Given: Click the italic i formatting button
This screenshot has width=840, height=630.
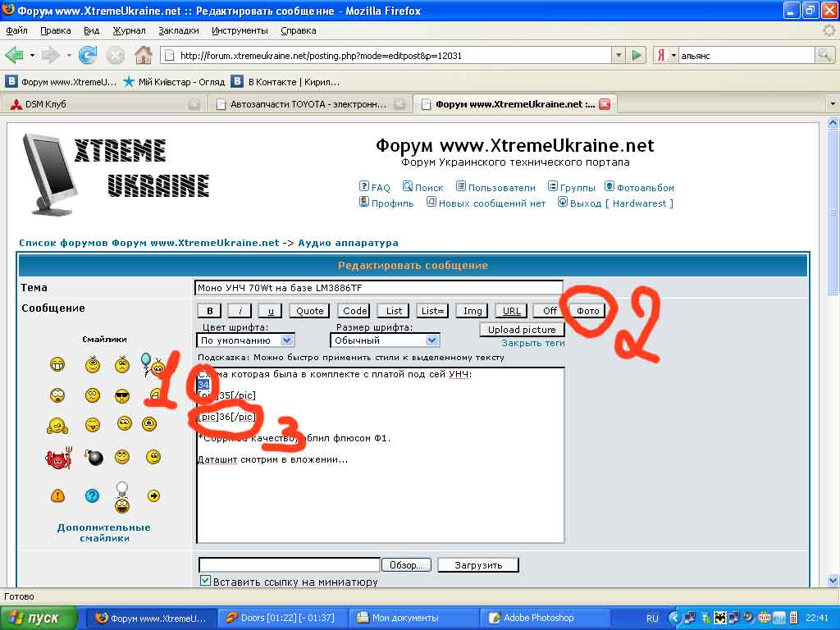Looking at the screenshot, I should [x=240, y=311].
